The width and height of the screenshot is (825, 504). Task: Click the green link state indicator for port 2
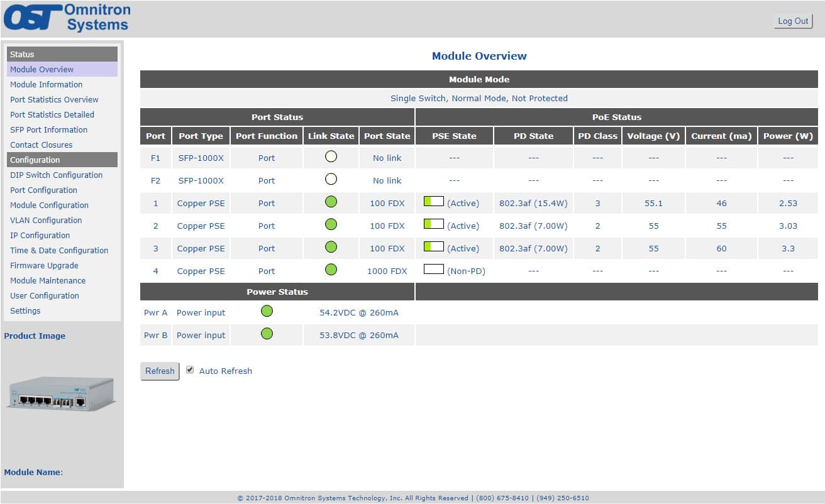pos(331,225)
